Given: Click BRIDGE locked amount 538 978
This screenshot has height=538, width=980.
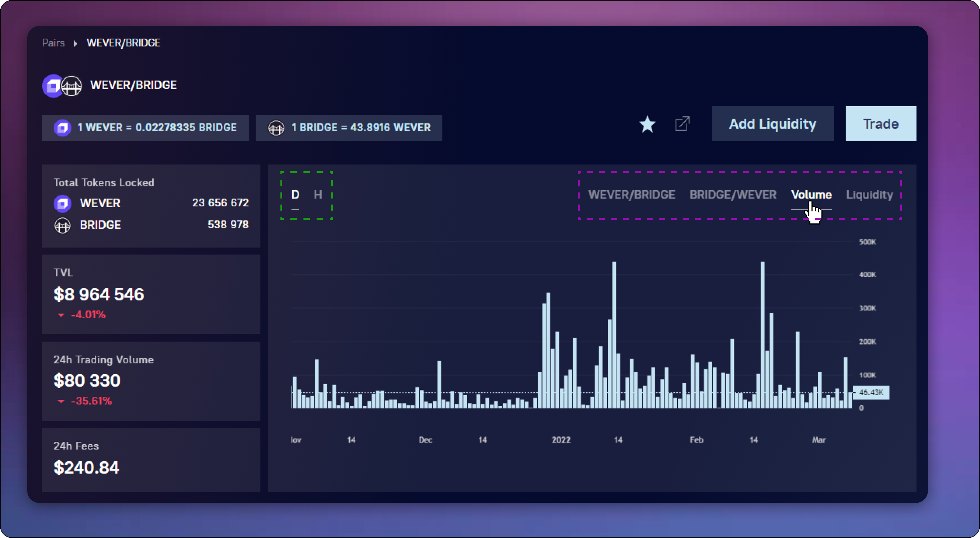Looking at the screenshot, I should click(228, 224).
